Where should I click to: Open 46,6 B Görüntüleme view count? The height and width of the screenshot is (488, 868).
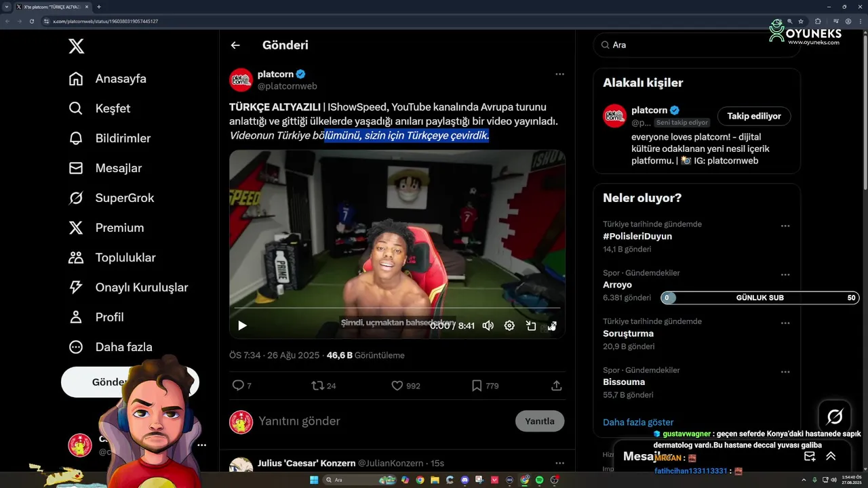[366, 355]
